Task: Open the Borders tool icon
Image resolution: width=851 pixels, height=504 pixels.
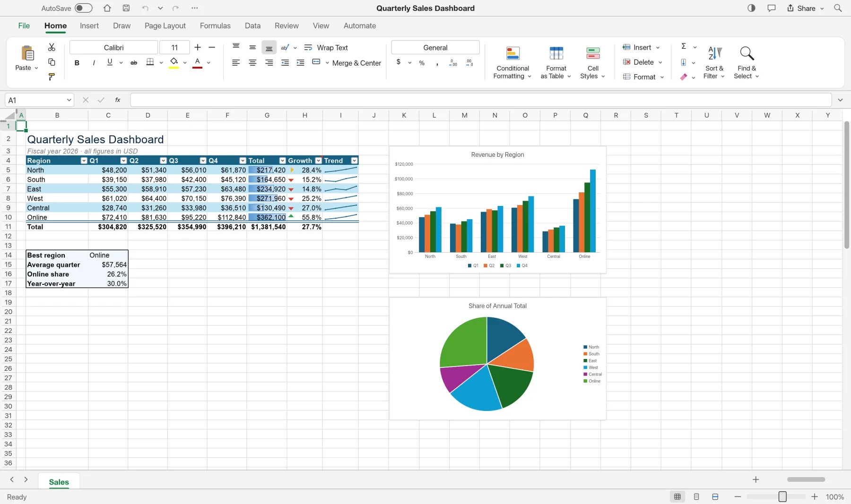Action: [150, 62]
